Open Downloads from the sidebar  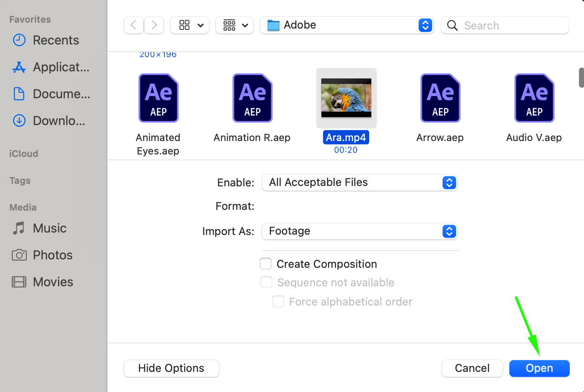[49, 121]
